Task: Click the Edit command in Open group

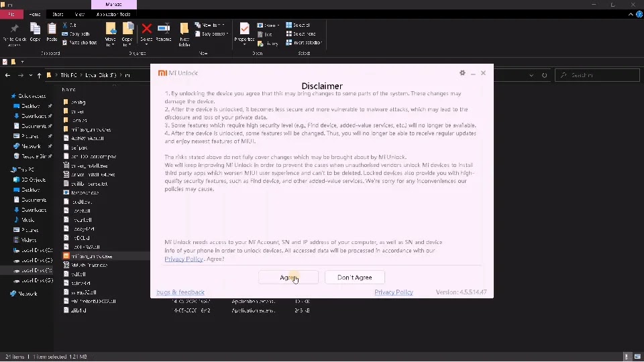Action: coord(265,34)
